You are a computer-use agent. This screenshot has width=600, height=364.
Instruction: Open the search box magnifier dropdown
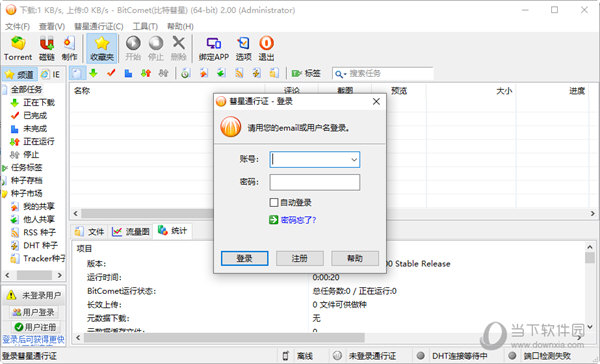tap(340, 74)
